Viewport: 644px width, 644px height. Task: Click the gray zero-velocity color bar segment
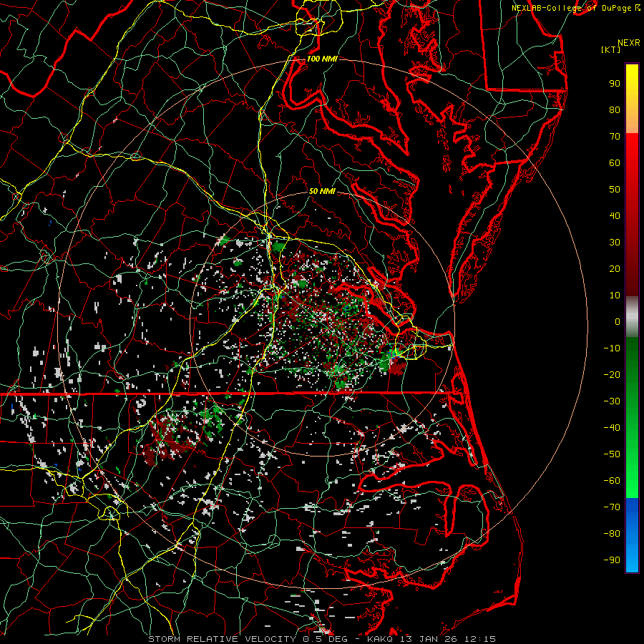point(632,317)
